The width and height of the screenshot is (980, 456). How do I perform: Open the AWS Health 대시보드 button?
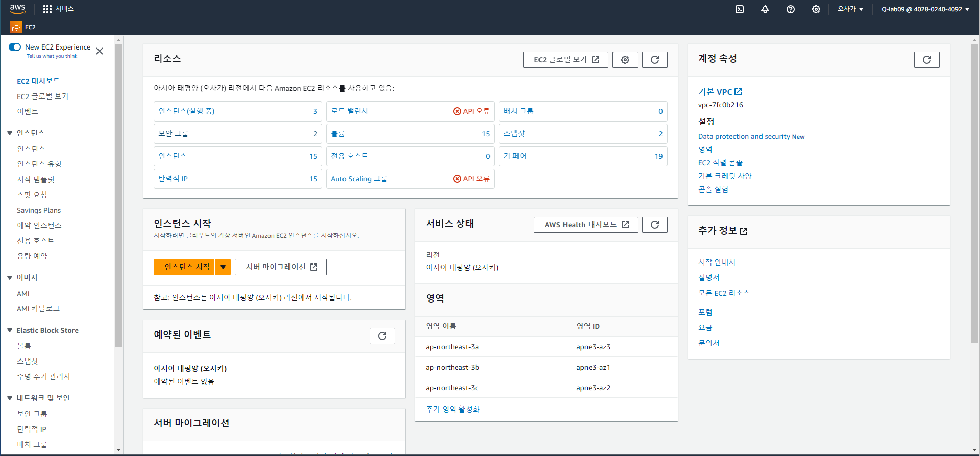[x=586, y=225]
